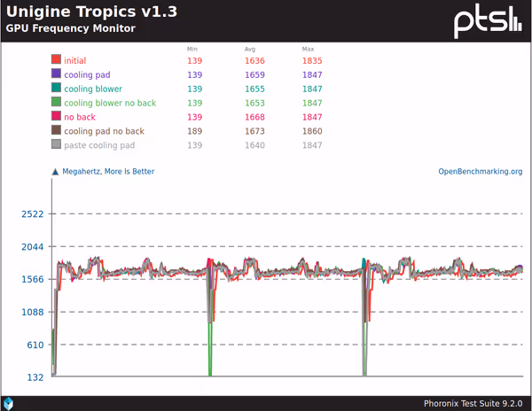Click the Megahertz, More Is Better label

pyautogui.click(x=108, y=172)
